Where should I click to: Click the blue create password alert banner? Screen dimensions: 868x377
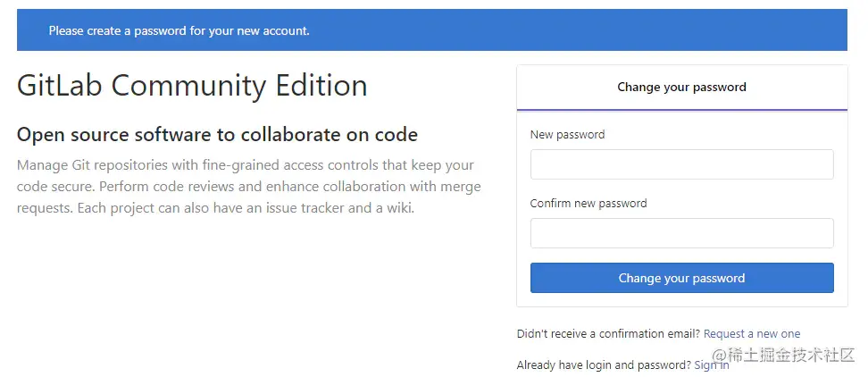pos(431,30)
